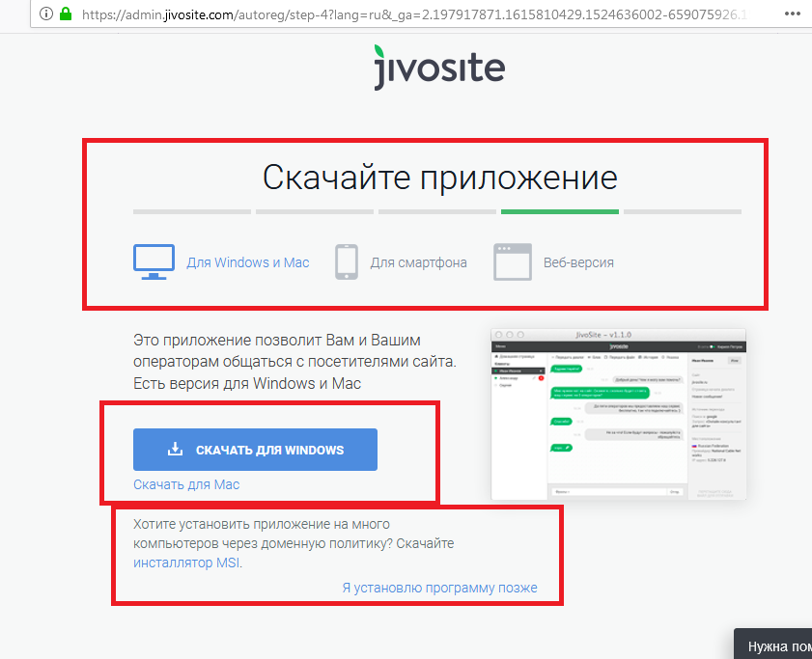Select the smartphone icon
Screen dimensions: 812x659
[x=347, y=261]
